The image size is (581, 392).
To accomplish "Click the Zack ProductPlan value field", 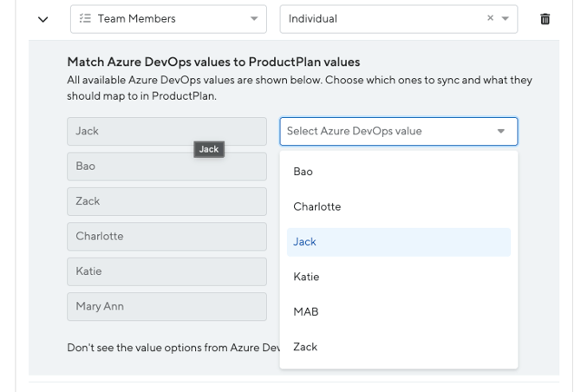I will pyautogui.click(x=166, y=201).
